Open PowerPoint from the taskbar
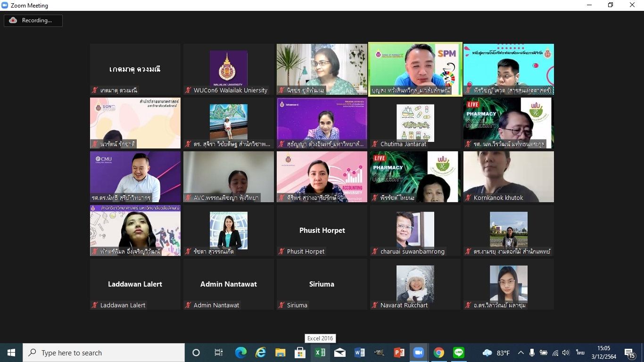 [x=399, y=353]
